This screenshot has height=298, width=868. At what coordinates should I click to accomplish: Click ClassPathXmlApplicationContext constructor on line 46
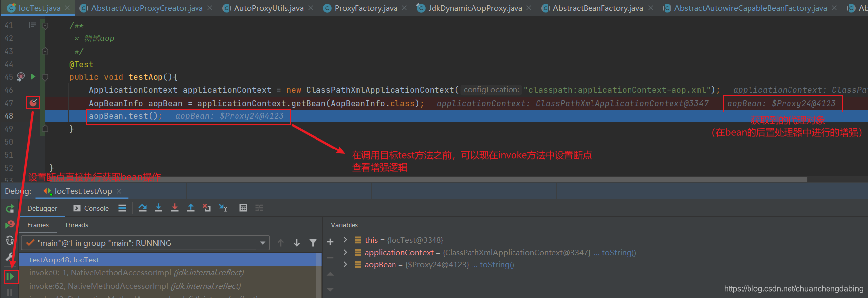380,90
